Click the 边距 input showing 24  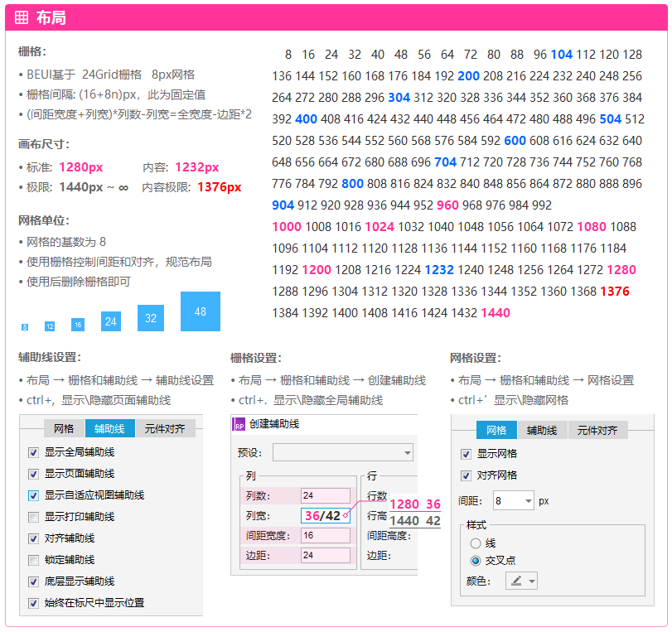click(326, 555)
